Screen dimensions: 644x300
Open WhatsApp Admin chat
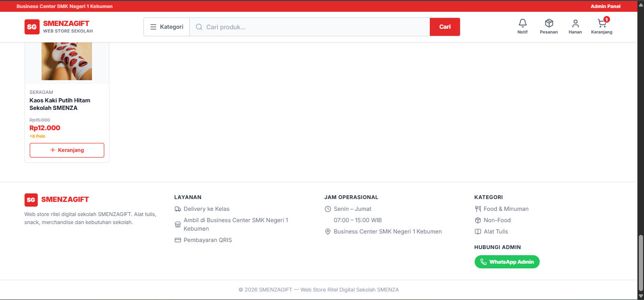pos(507,262)
